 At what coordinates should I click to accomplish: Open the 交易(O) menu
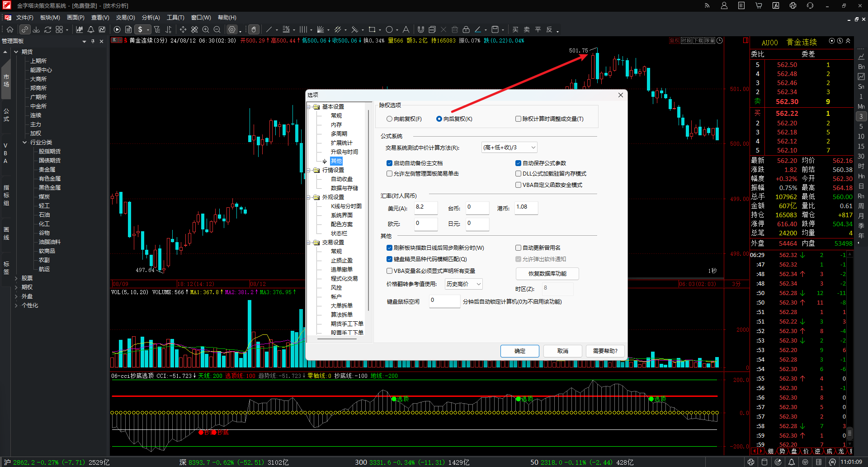click(x=125, y=18)
